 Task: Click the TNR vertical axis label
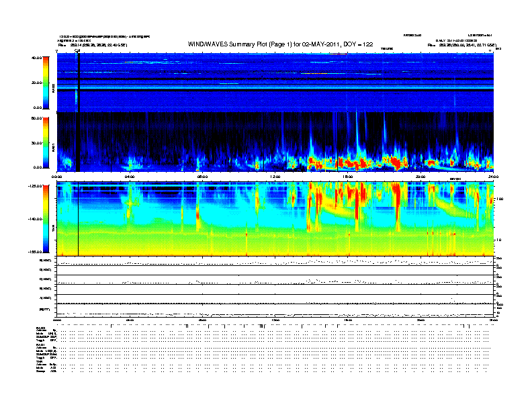pos(53,230)
